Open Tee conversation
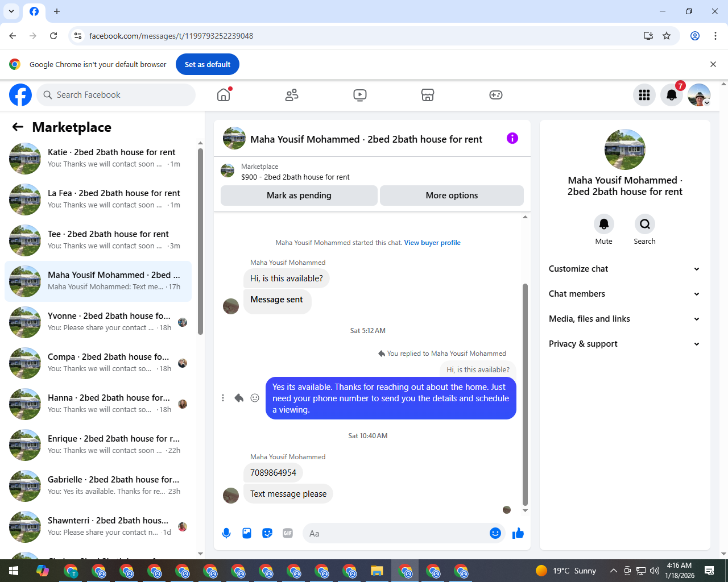 (x=98, y=240)
